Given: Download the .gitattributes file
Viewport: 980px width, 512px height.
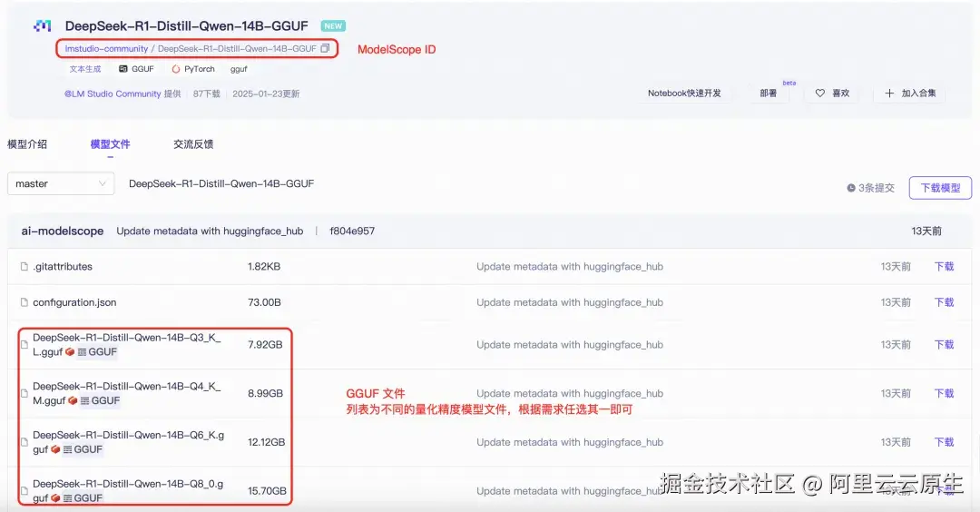Looking at the screenshot, I should pos(944,266).
